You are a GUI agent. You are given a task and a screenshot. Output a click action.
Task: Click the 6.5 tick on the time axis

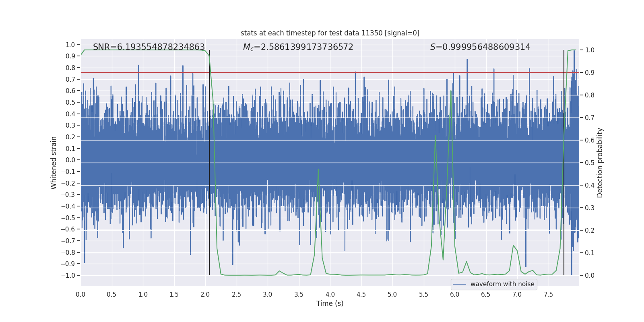click(486, 294)
